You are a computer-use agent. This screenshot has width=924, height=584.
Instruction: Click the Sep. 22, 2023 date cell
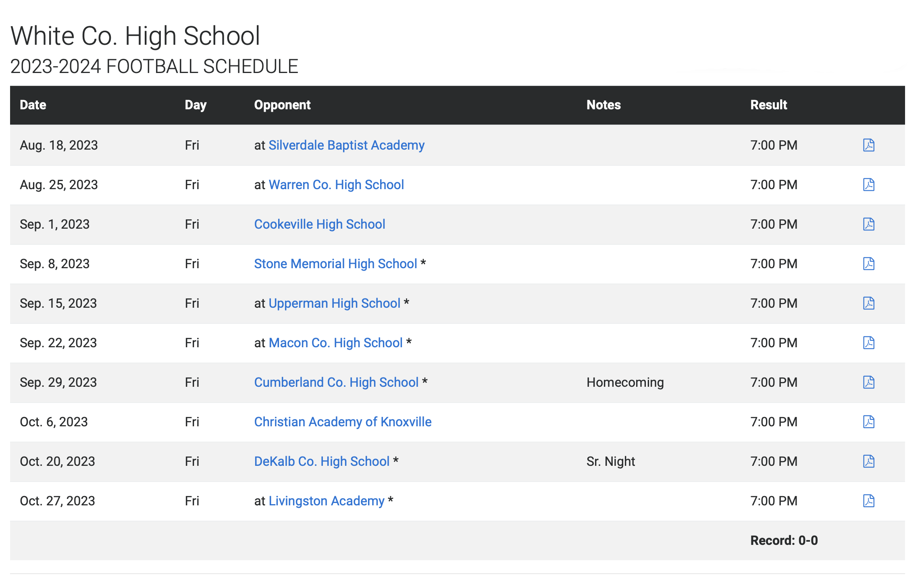tap(58, 343)
